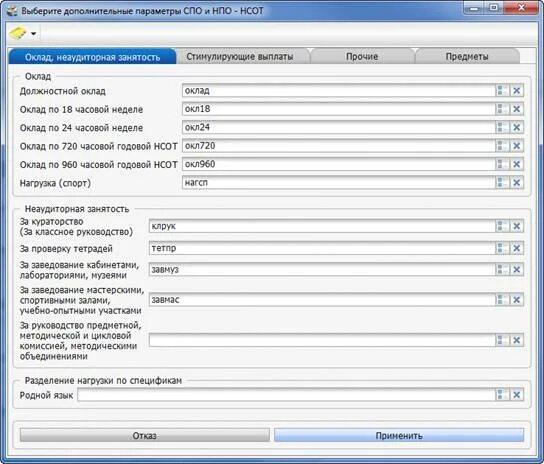544x464 pixels.
Task: Click the Нагрузка (спорт) label
Action: [x=55, y=183]
